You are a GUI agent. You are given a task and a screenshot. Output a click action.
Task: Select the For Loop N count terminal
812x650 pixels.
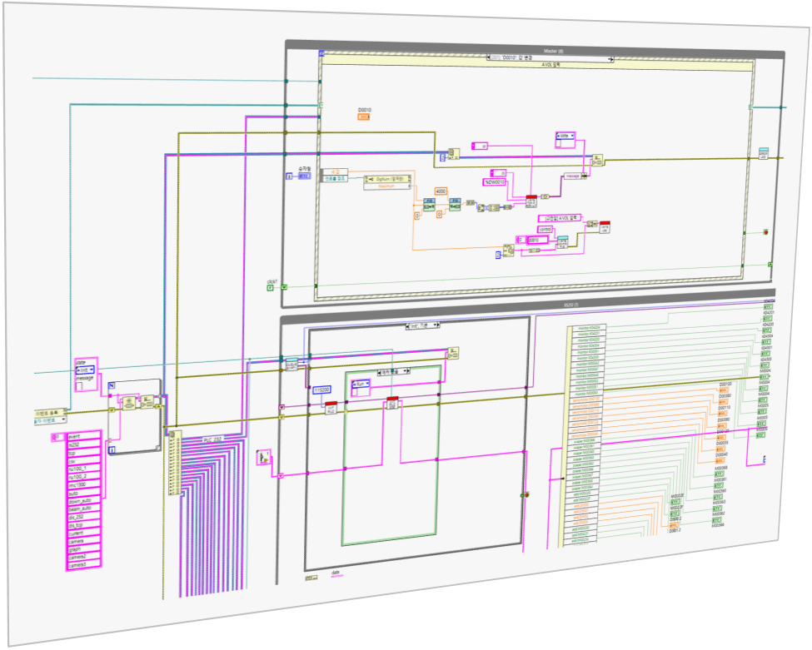pyautogui.click(x=112, y=385)
